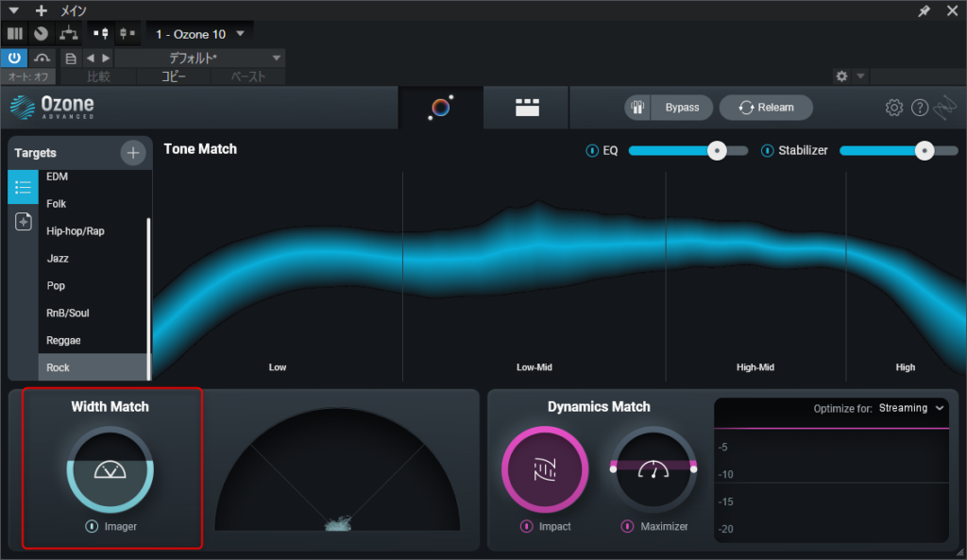967x560 pixels.
Task: Expand the top-left window menu triangle
Action: pyautogui.click(x=13, y=10)
